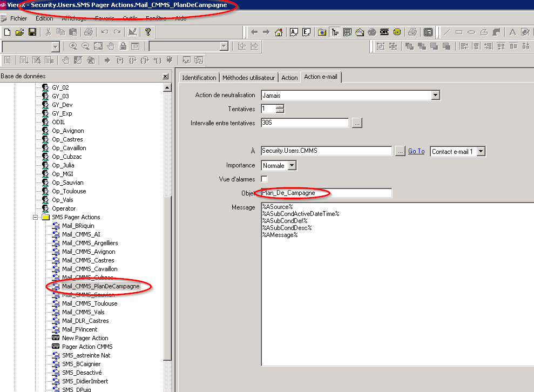Open the Importance dropdown set to Normale
The image size is (534, 392).
(292, 166)
